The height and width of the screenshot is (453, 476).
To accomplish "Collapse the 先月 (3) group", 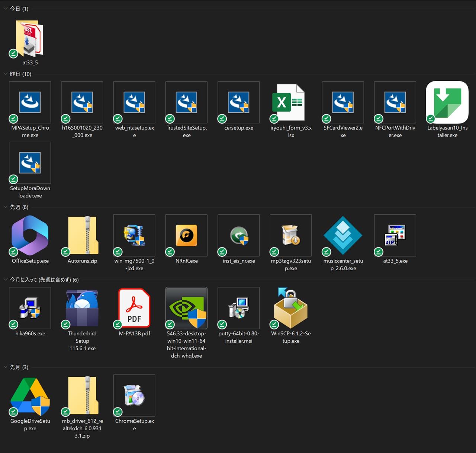I will click(6, 367).
